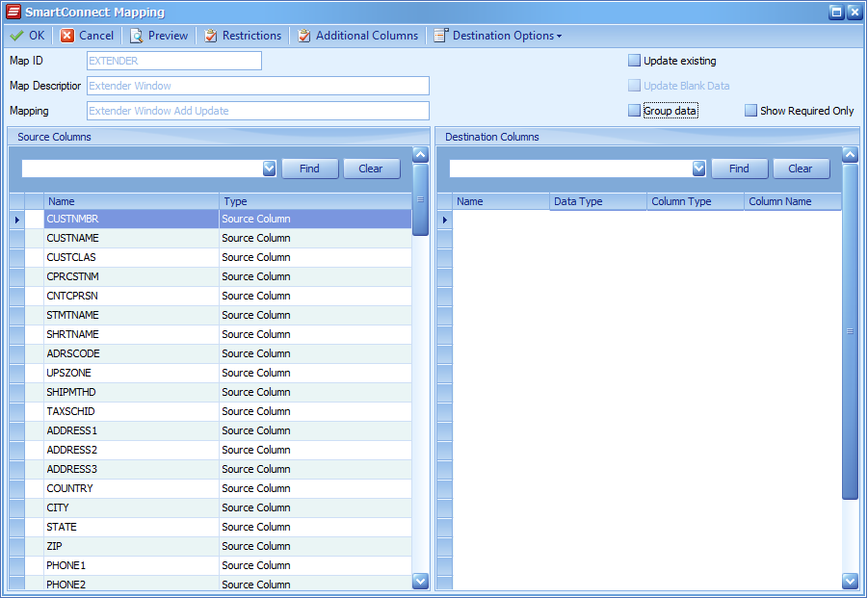This screenshot has width=868, height=598.
Task: Click Source Columns scroll up arrow
Action: click(421, 155)
